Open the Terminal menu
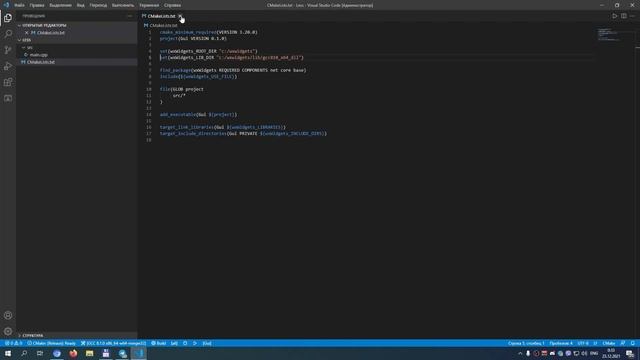Viewport: 640px width, 360px height. click(149, 5)
